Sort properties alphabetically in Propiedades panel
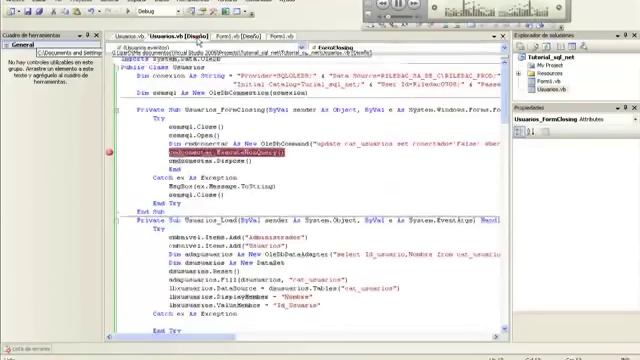Screen dimensions: 640x360 (x=531, y=131)
